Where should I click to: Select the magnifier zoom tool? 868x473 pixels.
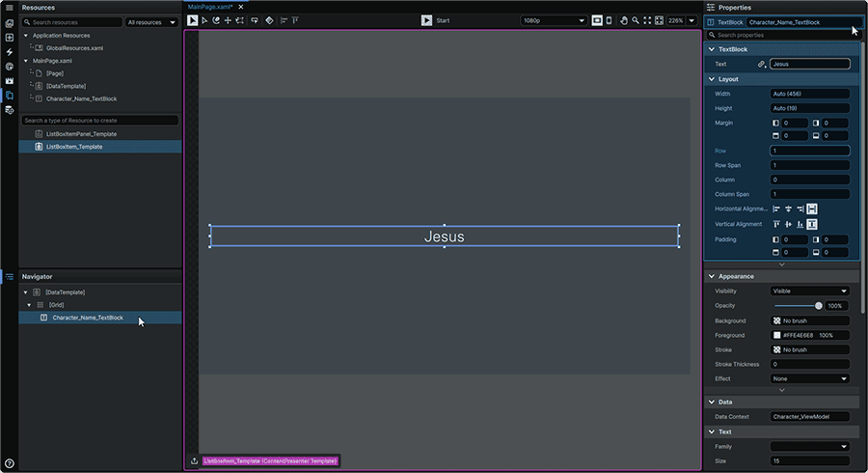636,20
